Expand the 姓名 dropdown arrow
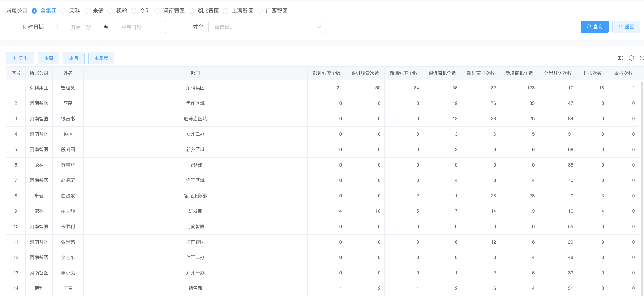 pyautogui.click(x=319, y=27)
